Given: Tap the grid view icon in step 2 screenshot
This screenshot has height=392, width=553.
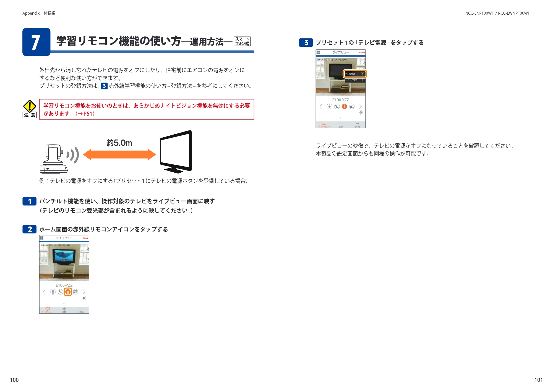Looking at the screenshot, I should tap(42, 238).
